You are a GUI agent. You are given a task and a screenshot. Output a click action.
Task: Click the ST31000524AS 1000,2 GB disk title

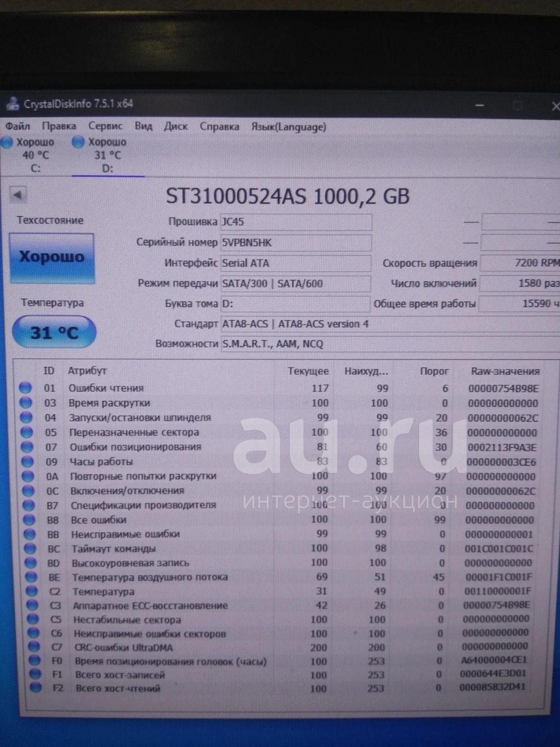(x=288, y=196)
